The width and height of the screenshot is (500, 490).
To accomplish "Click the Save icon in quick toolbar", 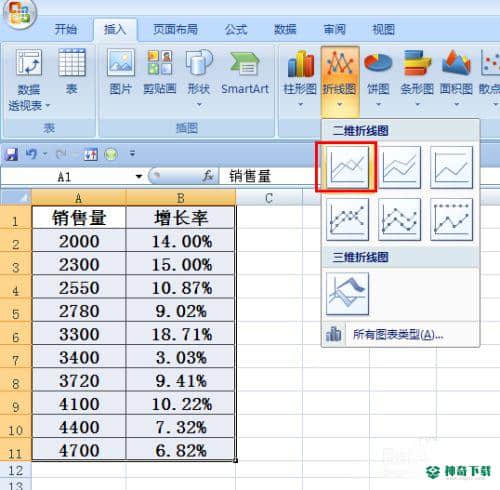I will coord(12,154).
